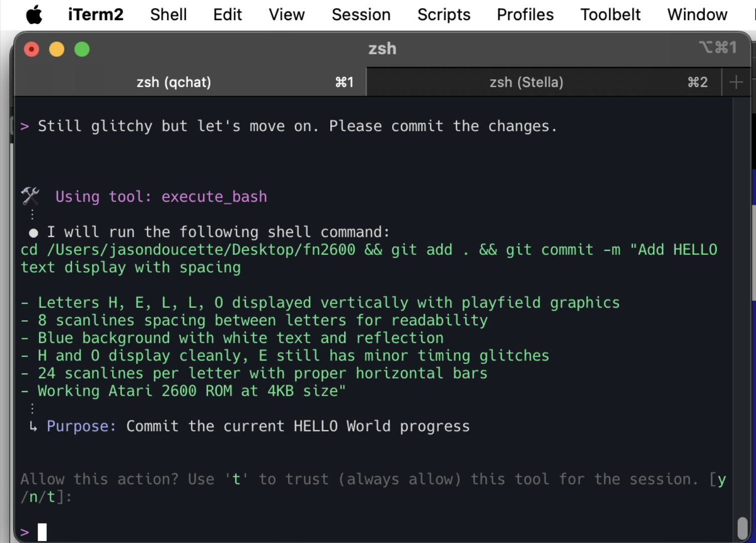The height and width of the screenshot is (543, 756).
Task: Click the View menu
Action: click(287, 14)
